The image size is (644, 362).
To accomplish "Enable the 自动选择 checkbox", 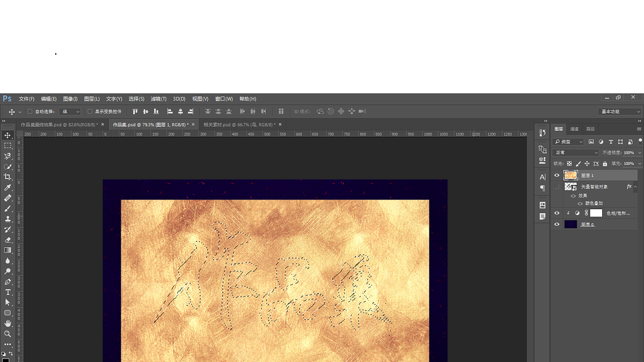I will coord(30,112).
